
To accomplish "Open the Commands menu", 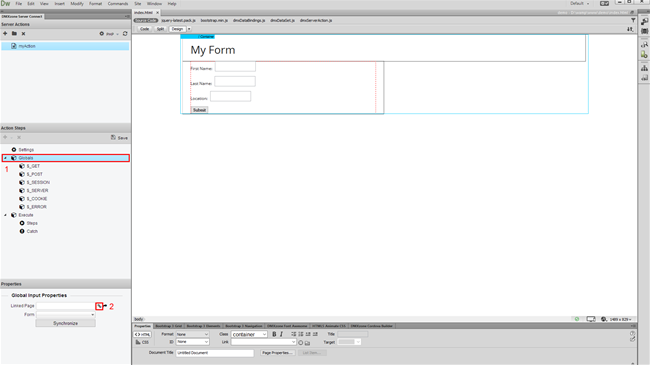I will tap(118, 4).
